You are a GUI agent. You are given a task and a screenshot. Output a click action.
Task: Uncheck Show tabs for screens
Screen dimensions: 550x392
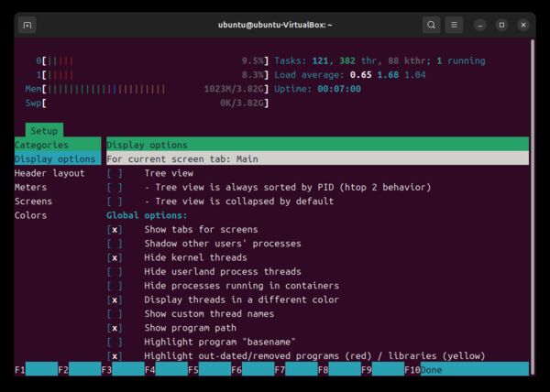click(x=115, y=230)
